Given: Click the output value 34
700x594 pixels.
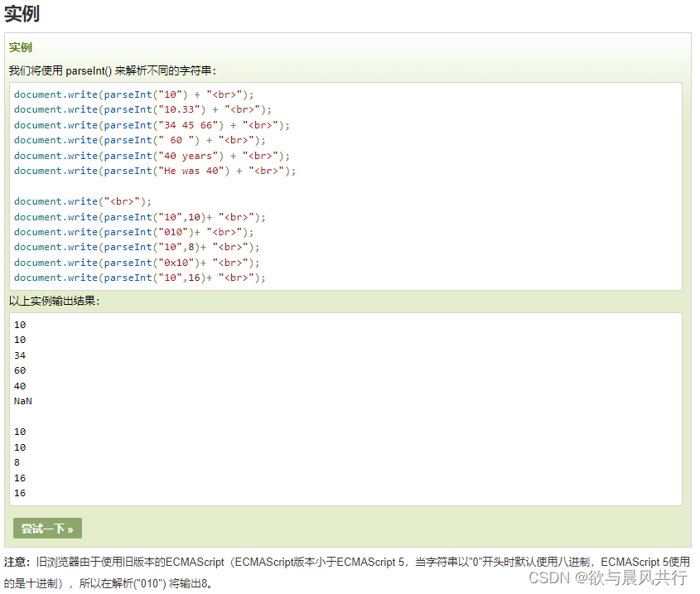Looking at the screenshot, I should click(x=20, y=355).
